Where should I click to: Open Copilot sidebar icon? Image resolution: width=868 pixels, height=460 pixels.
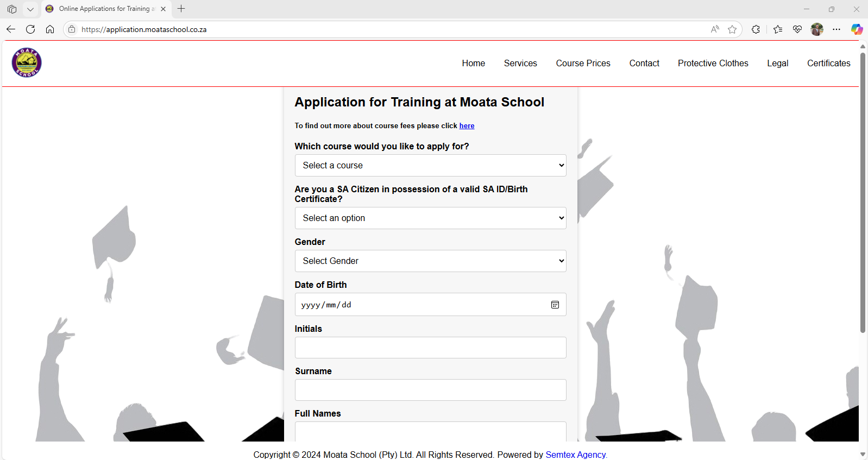[x=857, y=29]
